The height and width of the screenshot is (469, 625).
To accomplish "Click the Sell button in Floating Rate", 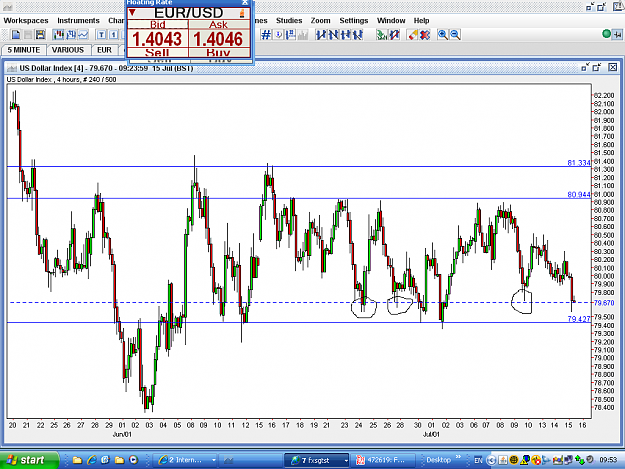I will (157, 53).
